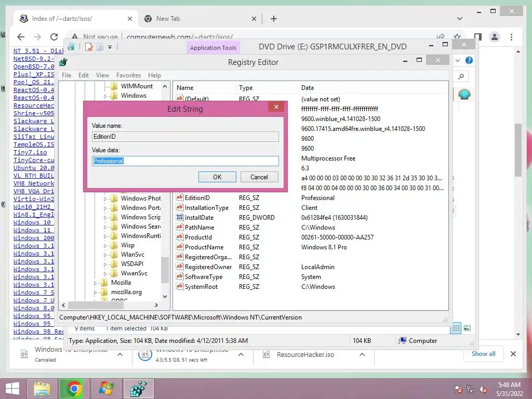Click the SoftwareType string value icon
This screenshot has width=532, height=399.
click(x=179, y=276)
